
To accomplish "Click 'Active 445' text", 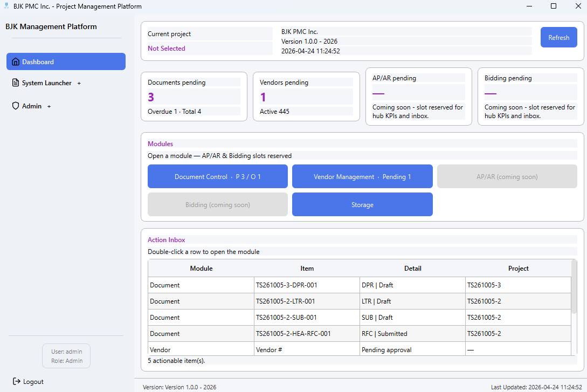I will pos(274,111).
